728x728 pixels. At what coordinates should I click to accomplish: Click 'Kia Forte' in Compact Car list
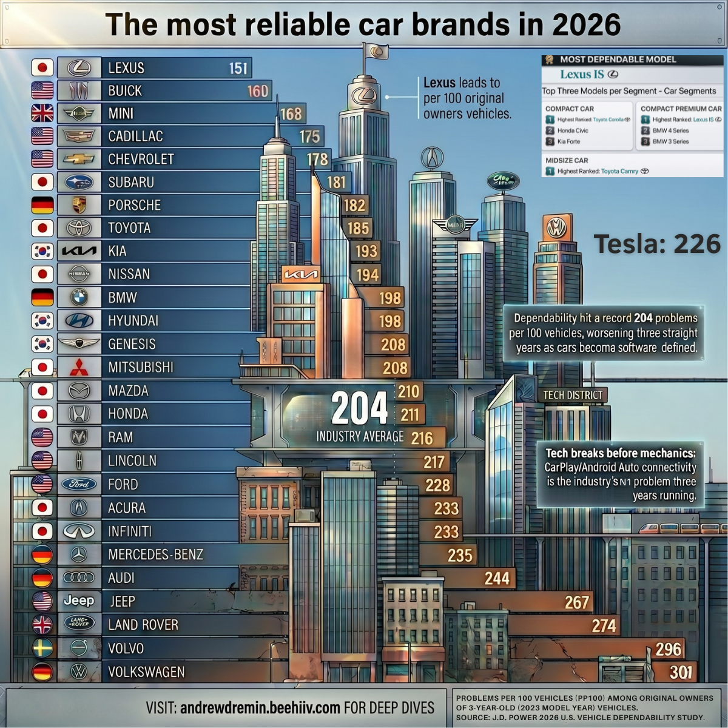(x=568, y=141)
